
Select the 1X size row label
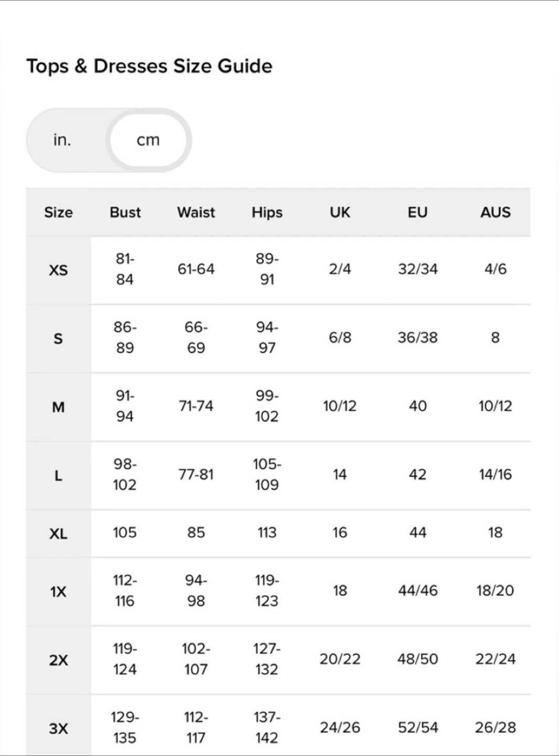pyautogui.click(x=58, y=592)
